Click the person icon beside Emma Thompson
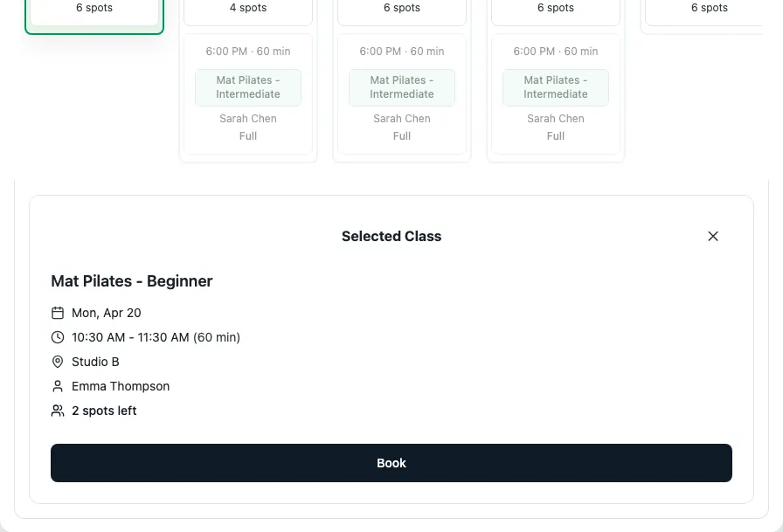The height and width of the screenshot is (532, 783). (57, 385)
